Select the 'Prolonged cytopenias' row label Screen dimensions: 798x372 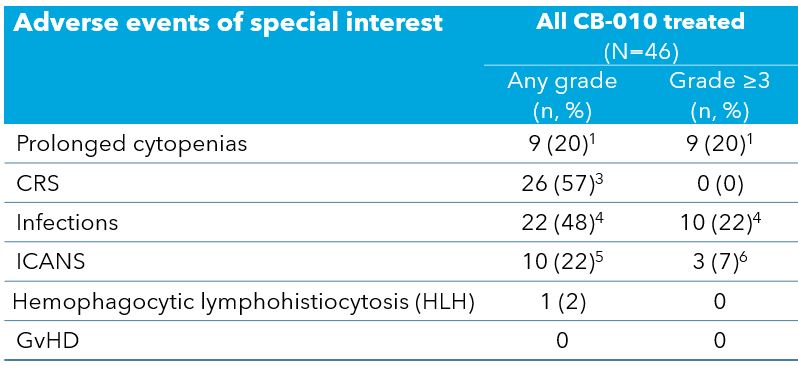(x=132, y=145)
